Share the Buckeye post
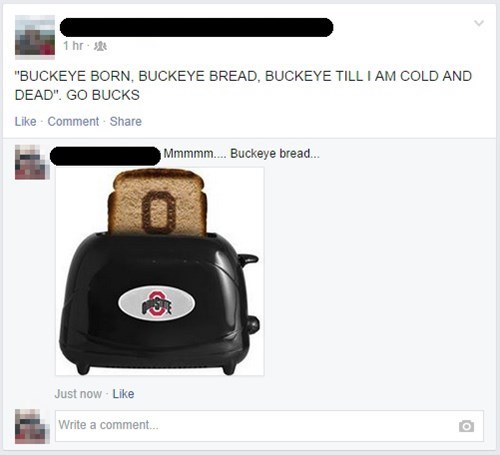 pos(126,121)
